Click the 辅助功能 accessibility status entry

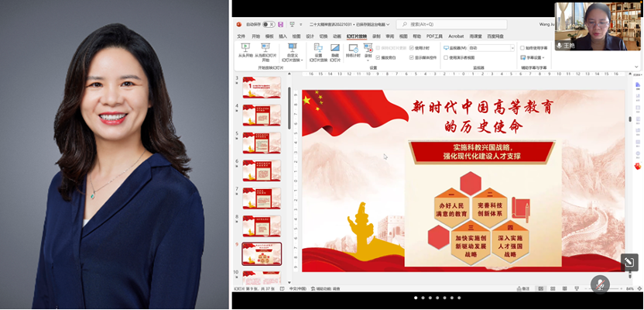coord(326,288)
